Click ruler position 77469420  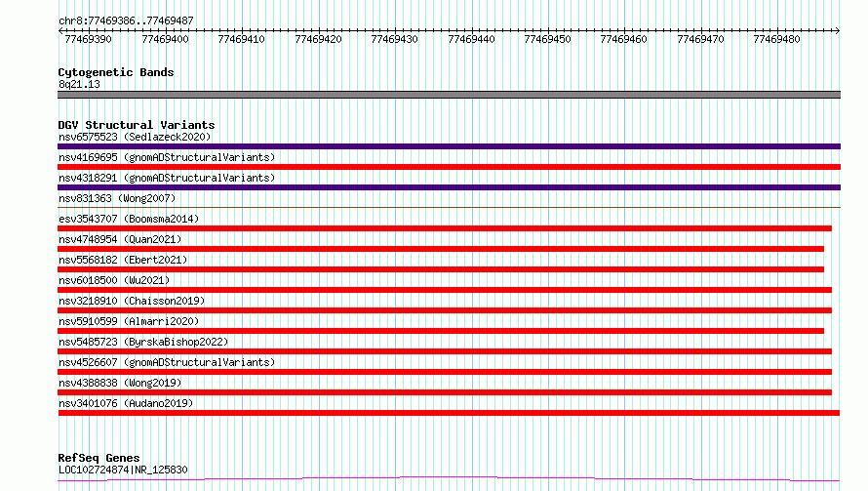click(318, 39)
